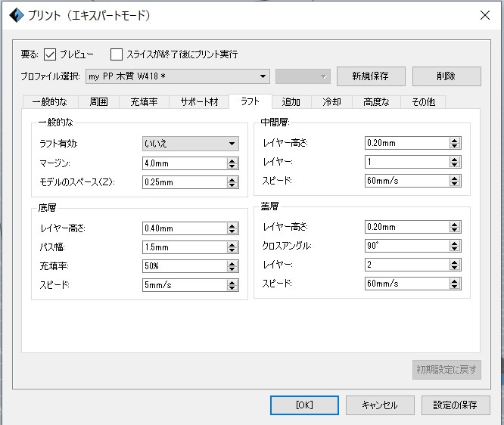504x425 pixels.
Task: Click the 初期設定に戻す button
Action: (x=446, y=370)
